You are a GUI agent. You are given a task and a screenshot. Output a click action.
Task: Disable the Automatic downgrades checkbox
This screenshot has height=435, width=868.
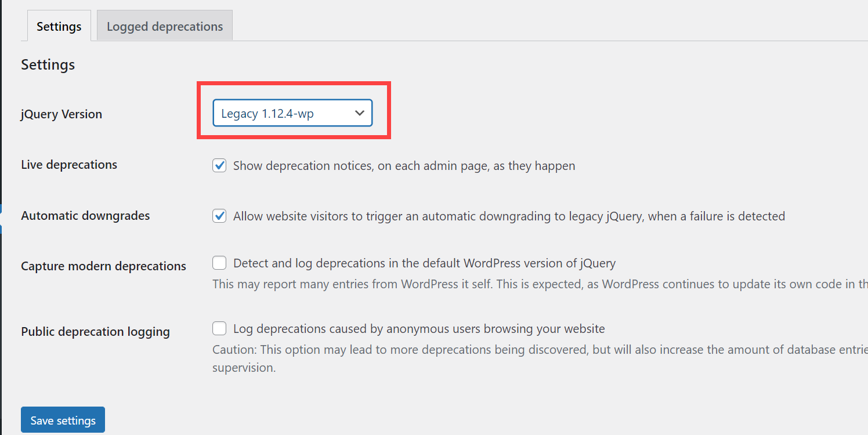point(219,216)
